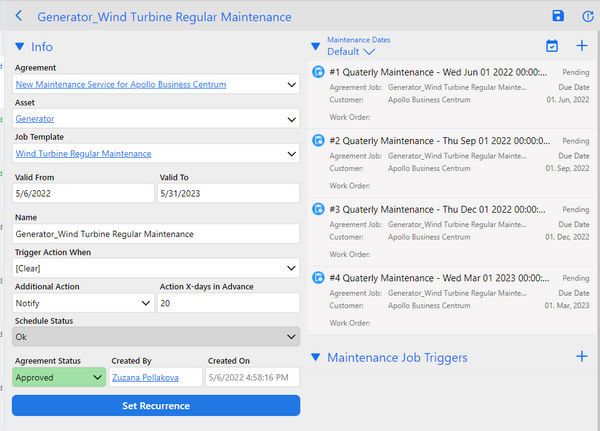Open the Default view dropdown
The image size is (600, 431).
coord(351,51)
